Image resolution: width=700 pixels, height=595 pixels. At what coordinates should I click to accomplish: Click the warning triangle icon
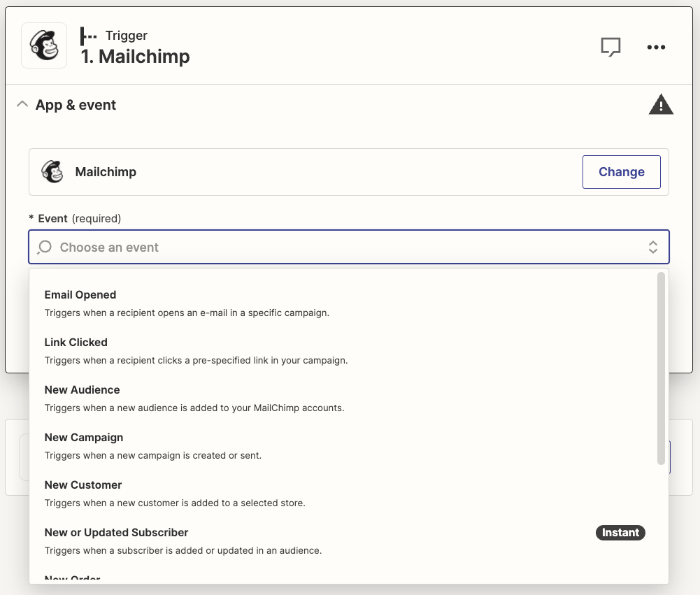(x=661, y=104)
